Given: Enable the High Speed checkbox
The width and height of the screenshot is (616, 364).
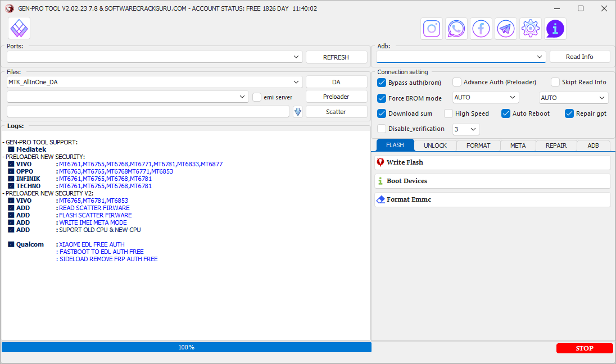Looking at the screenshot, I should tap(449, 113).
